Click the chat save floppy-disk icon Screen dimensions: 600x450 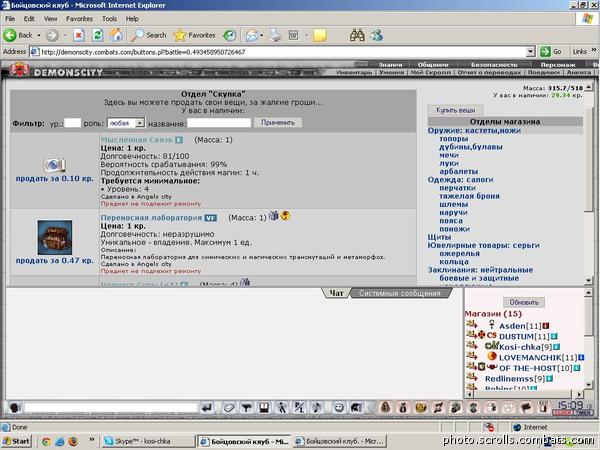tap(264, 408)
